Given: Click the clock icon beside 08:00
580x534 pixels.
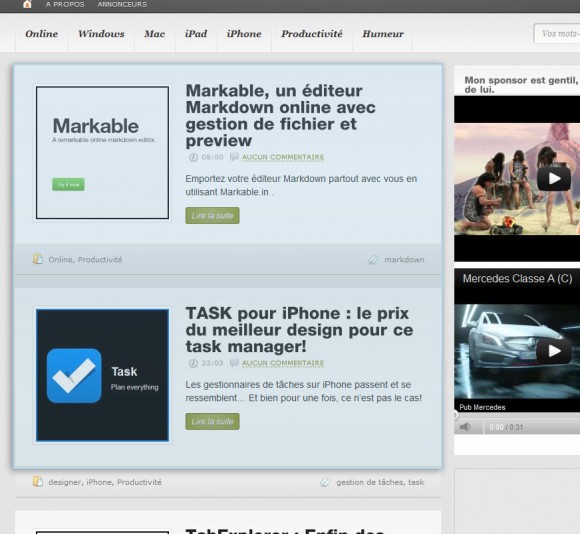Looking at the screenshot, I should pos(193,157).
